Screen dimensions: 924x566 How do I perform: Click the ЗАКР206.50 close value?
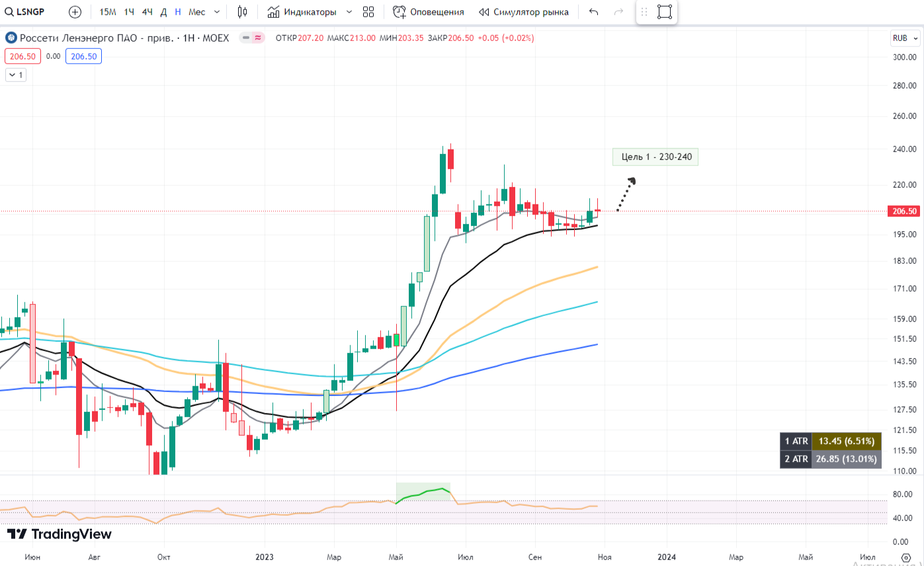450,38
